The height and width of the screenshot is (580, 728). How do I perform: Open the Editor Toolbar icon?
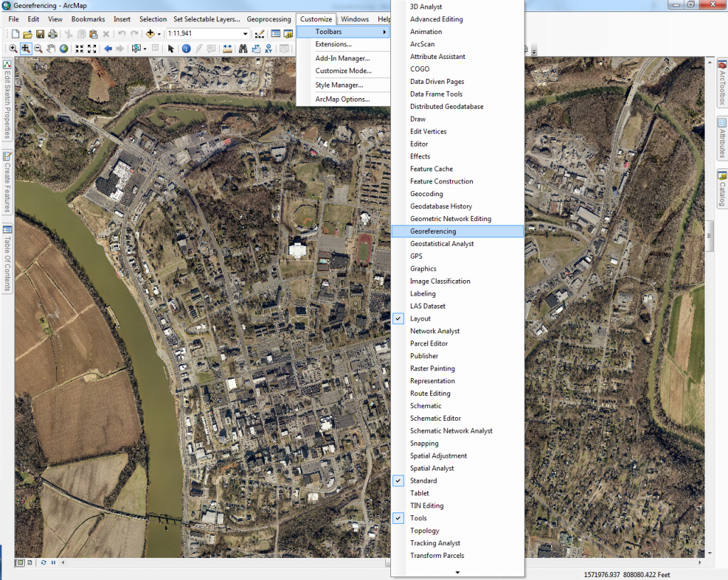pos(258,33)
